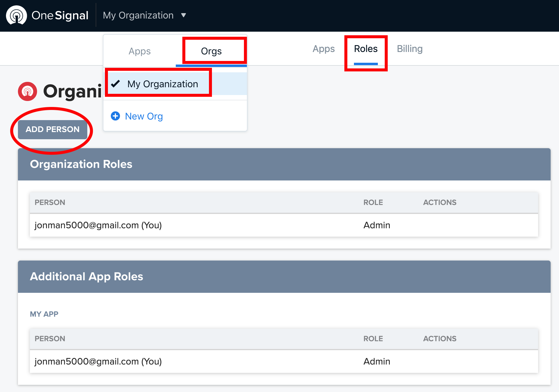Click ROLE column header in Organization Roles

(x=373, y=202)
